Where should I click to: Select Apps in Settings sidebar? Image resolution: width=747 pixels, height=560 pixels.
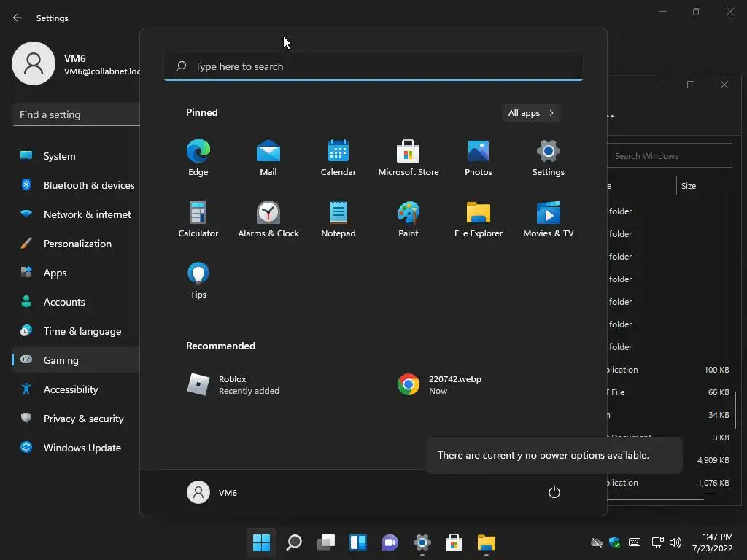(x=76, y=273)
